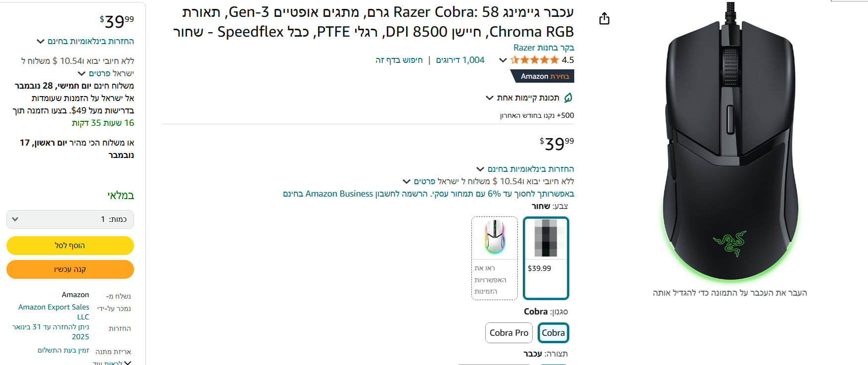Image resolution: width=868 pixels, height=365 pixels.
Task: Click the star rating icons
Action: (535, 60)
